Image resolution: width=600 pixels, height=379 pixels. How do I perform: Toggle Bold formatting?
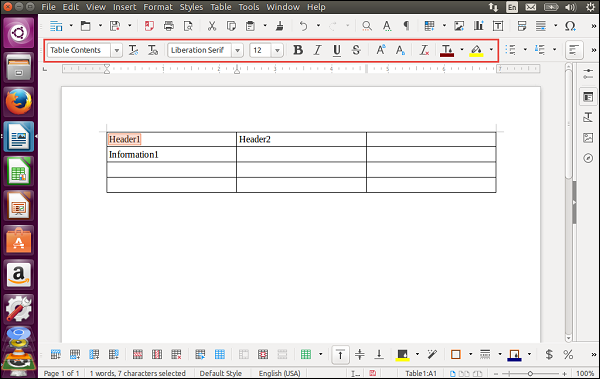tap(298, 50)
